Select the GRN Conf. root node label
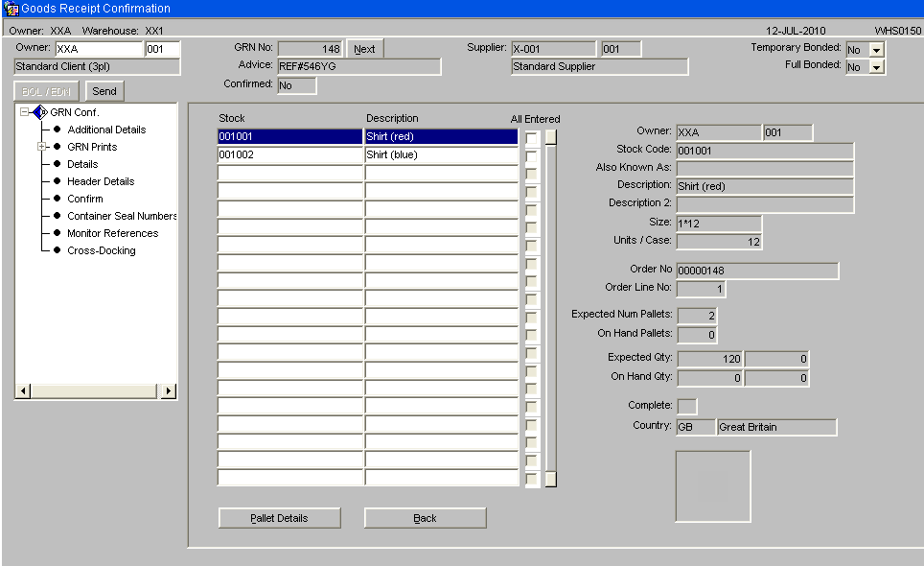The image size is (924, 566). [74, 112]
